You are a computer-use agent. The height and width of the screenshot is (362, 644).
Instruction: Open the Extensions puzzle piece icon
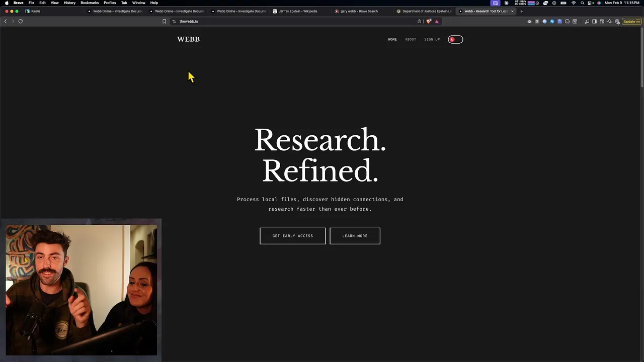(567, 22)
